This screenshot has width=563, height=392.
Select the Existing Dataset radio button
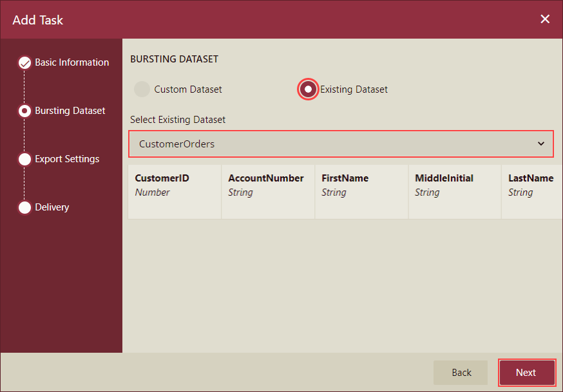(x=308, y=89)
